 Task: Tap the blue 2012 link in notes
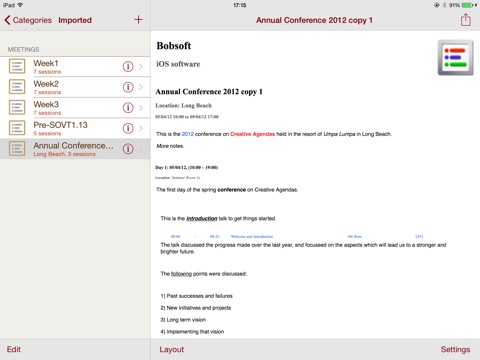[x=187, y=134]
